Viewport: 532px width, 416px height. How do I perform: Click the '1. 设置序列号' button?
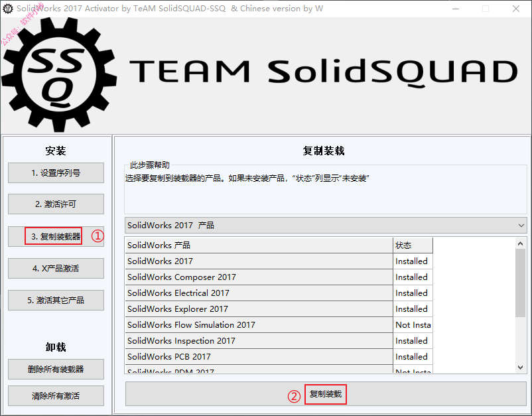click(56, 173)
